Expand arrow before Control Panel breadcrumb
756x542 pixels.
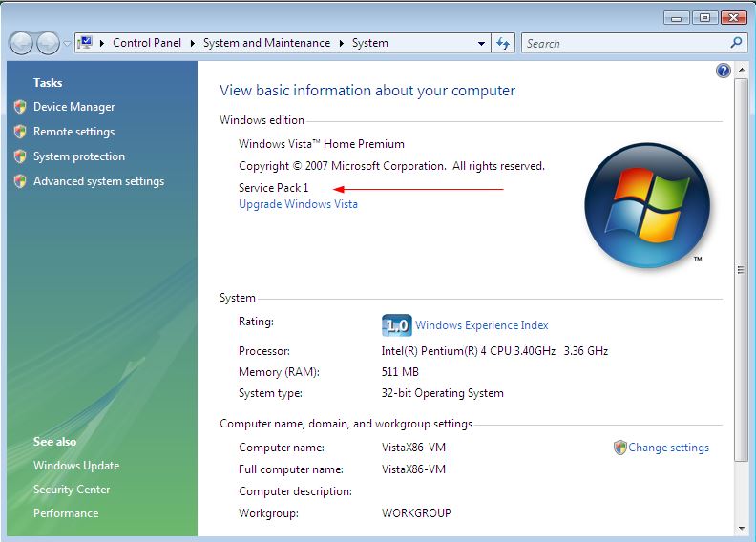coord(102,43)
